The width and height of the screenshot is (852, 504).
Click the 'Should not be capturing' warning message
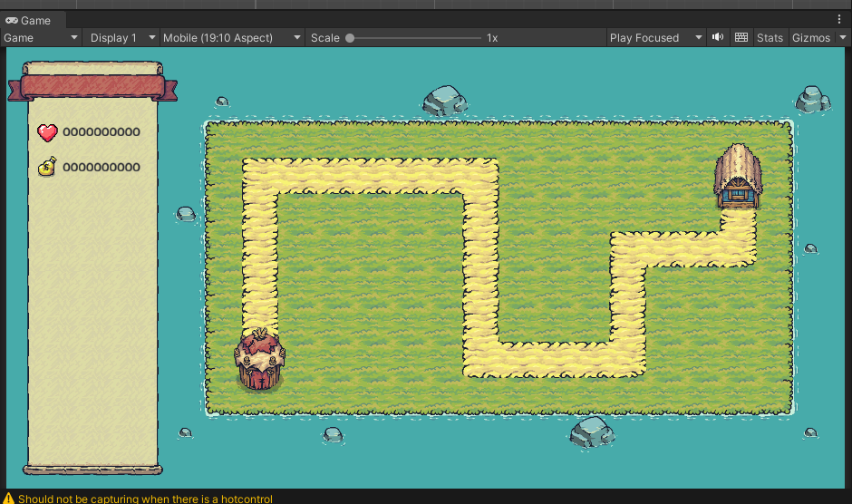[145, 499]
